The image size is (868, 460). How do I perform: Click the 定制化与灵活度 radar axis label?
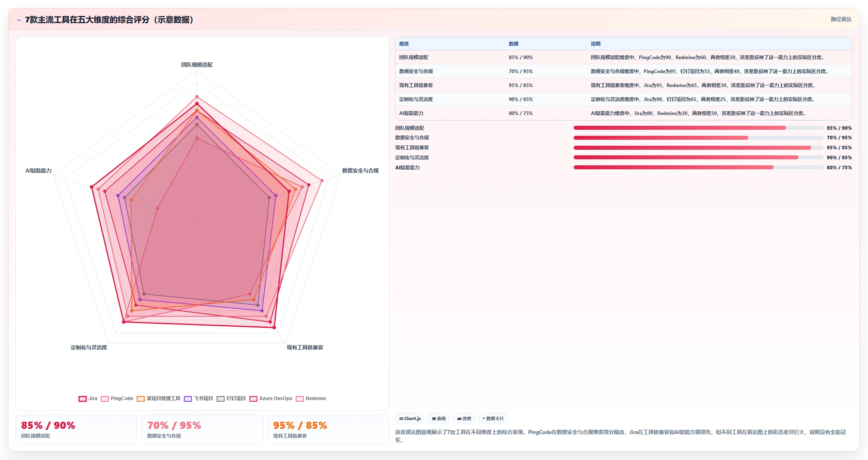(89, 347)
